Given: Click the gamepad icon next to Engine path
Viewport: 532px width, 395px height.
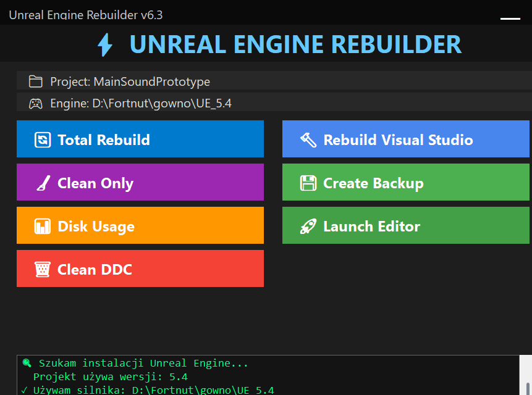Looking at the screenshot, I should click(35, 102).
